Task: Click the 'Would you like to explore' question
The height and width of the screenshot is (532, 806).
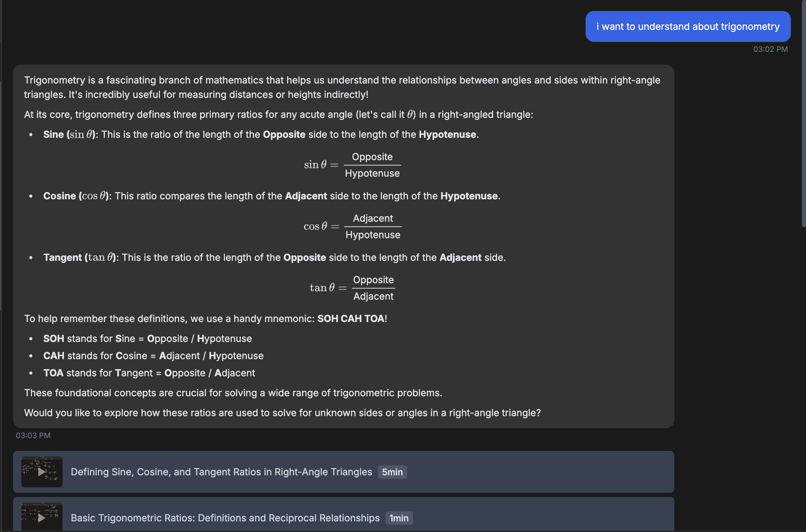Action: pos(282,413)
